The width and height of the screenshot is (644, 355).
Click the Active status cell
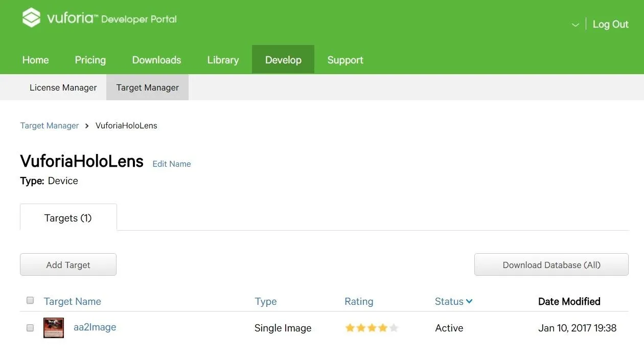tap(449, 328)
